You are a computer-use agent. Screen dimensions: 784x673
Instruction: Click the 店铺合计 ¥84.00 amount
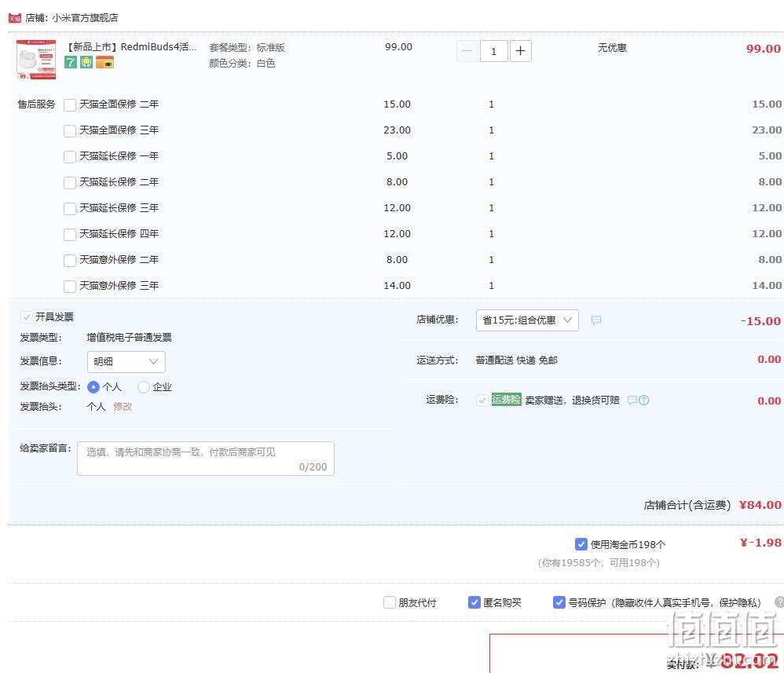tap(760, 505)
